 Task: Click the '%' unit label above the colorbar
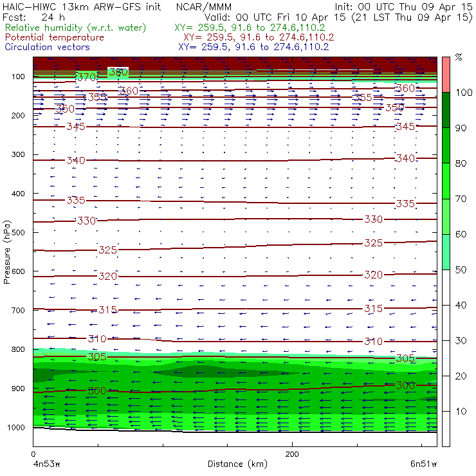459,57
